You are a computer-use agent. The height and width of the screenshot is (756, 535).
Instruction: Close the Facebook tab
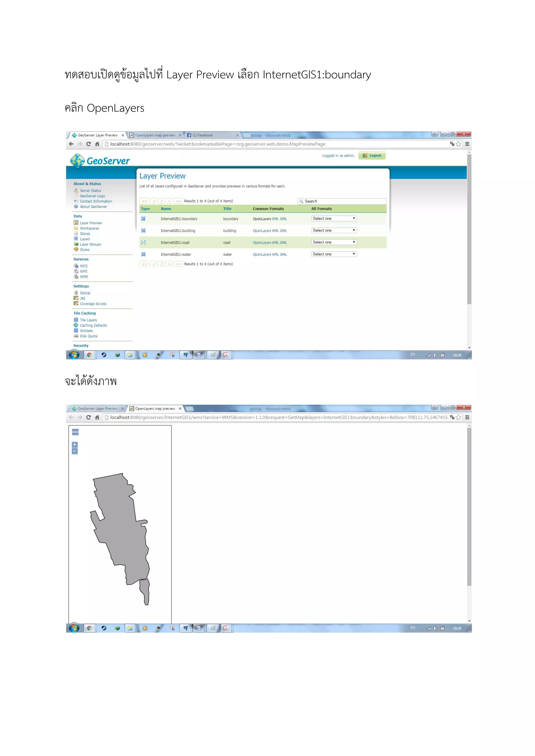pos(237,135)
